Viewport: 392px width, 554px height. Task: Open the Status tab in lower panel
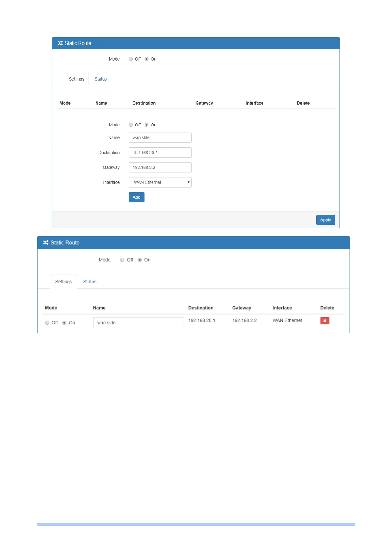point(90,282)
